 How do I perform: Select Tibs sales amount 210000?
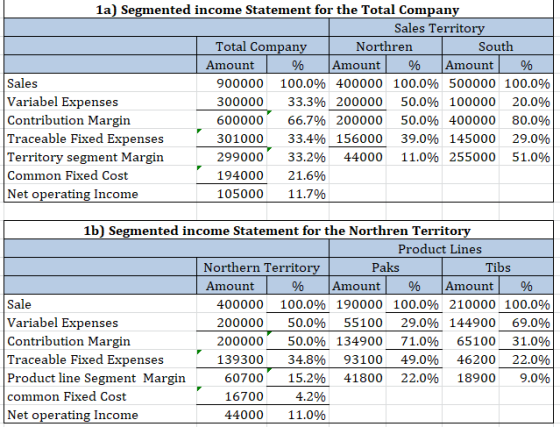pyautogui.click(x=471, y=304)
